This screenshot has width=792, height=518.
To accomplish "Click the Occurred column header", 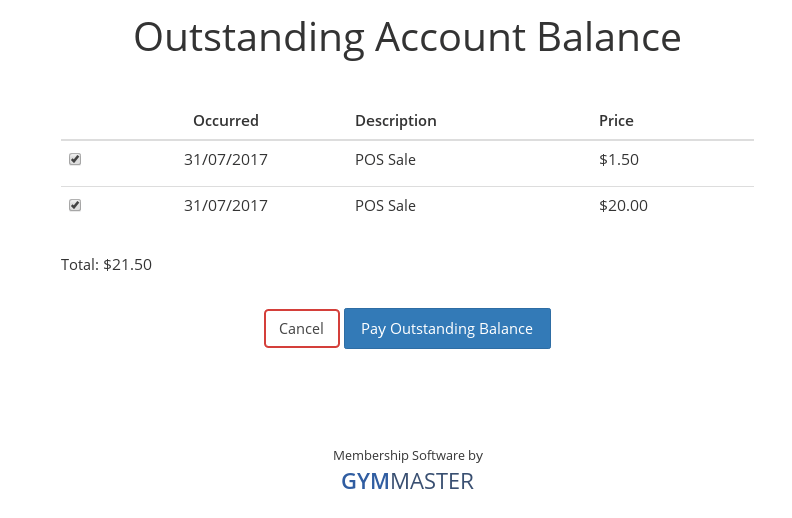I will (226, 121).
